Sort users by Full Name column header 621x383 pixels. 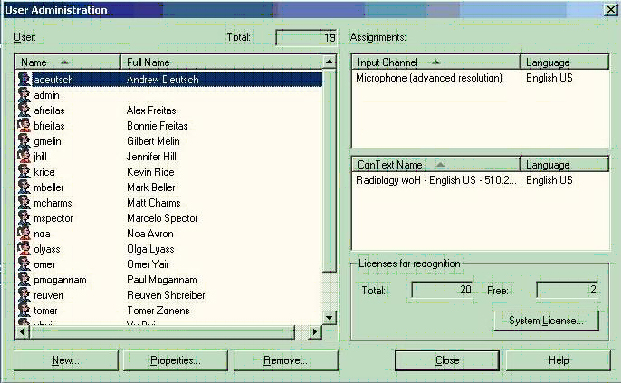(x=222, y=62)
